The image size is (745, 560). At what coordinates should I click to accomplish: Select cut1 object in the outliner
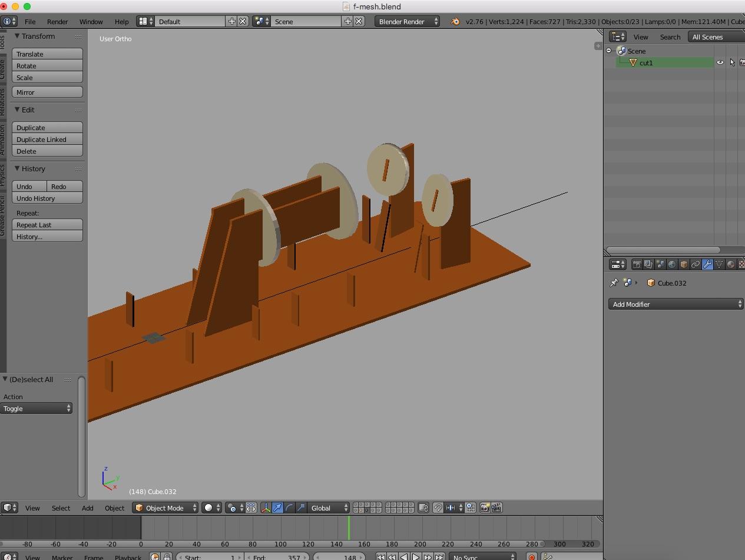pos(646,63)
